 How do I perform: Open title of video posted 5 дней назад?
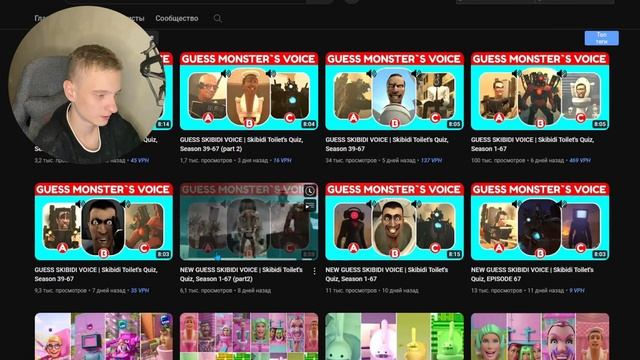[387, 144]
